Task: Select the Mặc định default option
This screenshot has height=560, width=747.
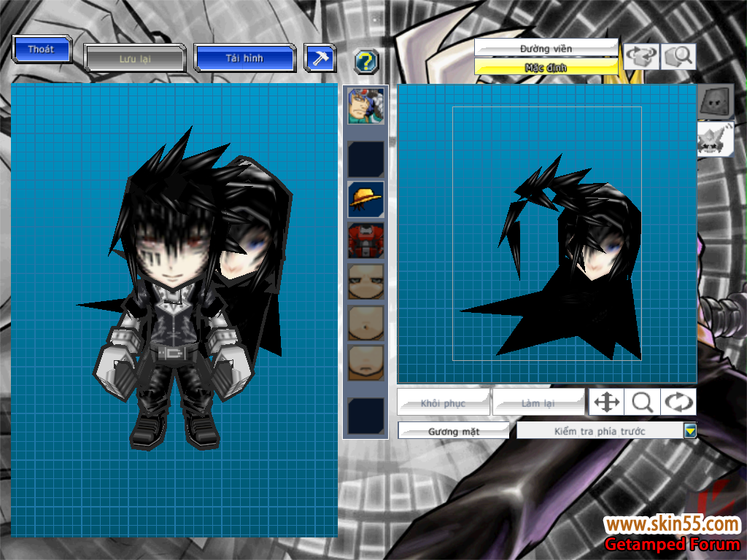Action: point(546,67)
